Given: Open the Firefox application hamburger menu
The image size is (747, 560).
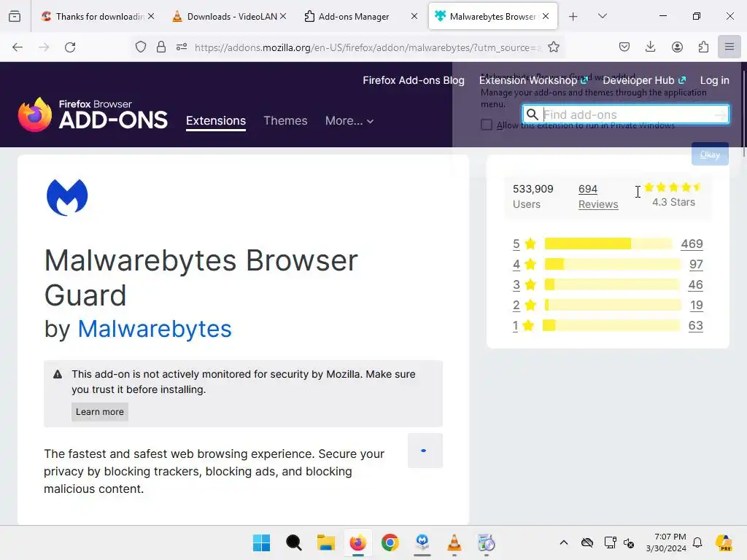Looking at the screenshot, I should (729, 47).
